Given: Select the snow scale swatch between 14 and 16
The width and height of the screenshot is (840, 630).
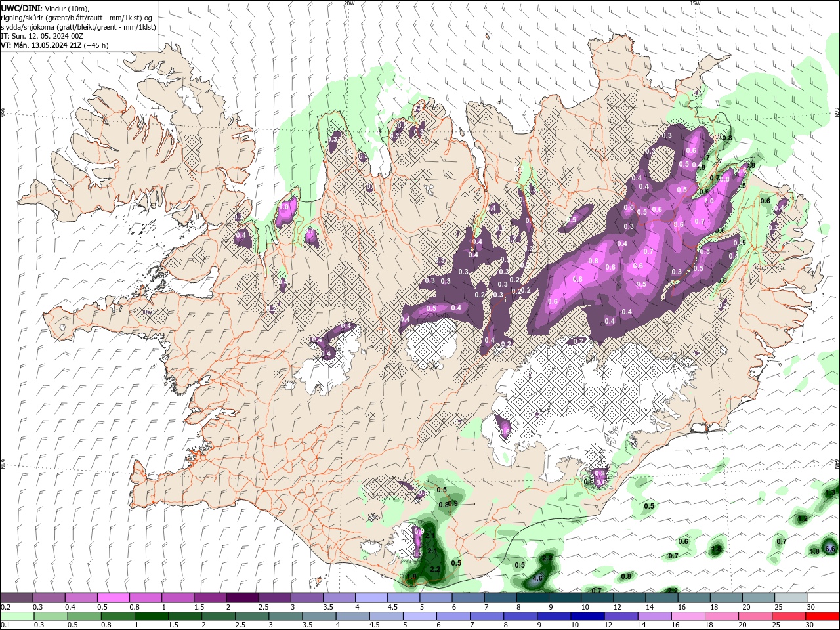Looking at the screenshot, I should pyautogui.click(x=662, y=598).
